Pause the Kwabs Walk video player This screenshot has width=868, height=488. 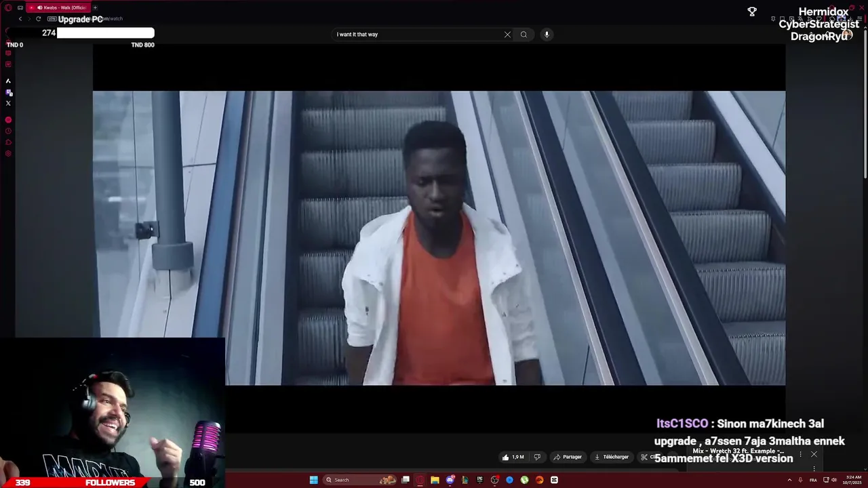pos(439,238)
